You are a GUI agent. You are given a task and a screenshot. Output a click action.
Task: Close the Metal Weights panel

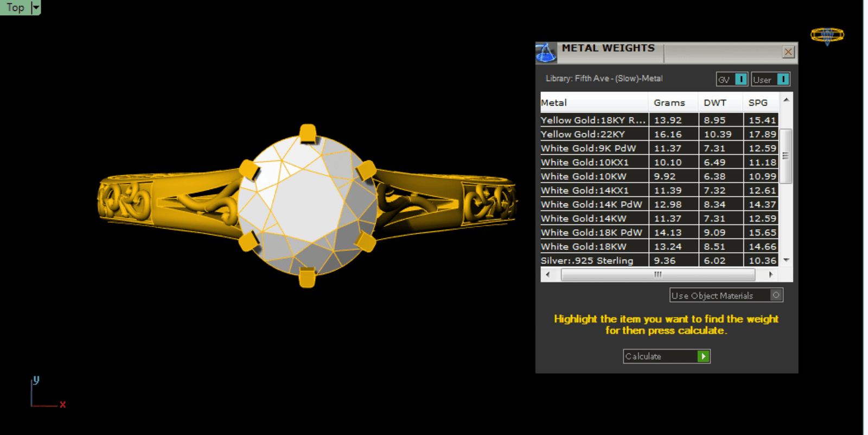788,52
